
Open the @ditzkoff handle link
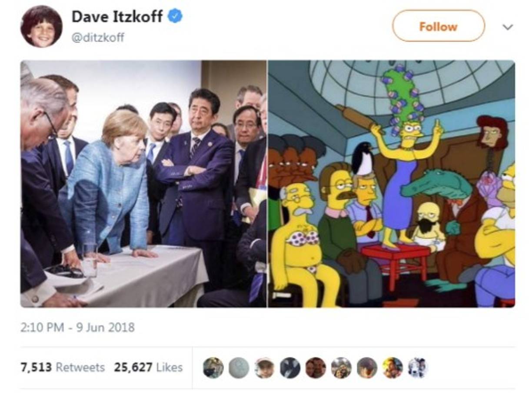click(98, 38)
